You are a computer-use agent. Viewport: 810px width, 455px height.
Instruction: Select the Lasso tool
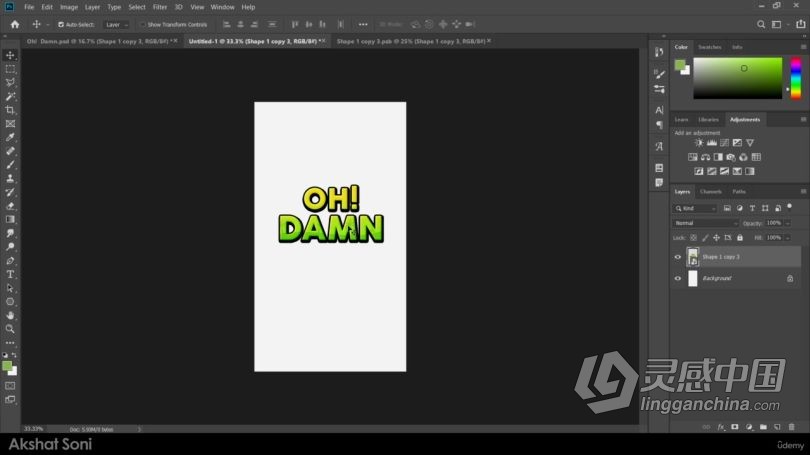10,83
